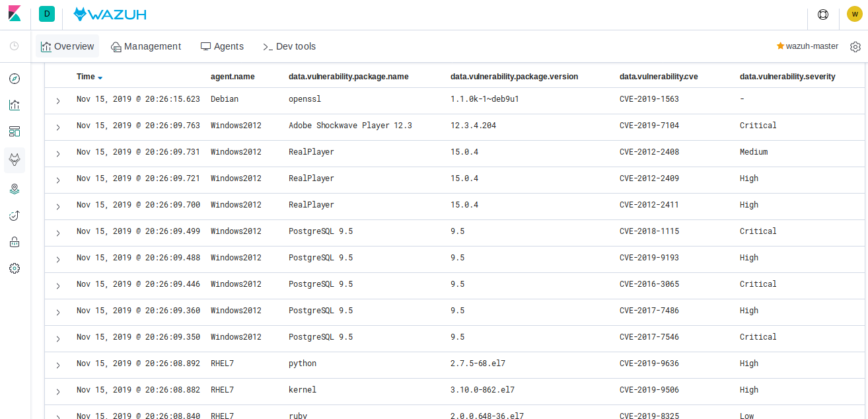The width and height of the screenshot is (868, 419).
Task: Select the Agents tab
Action: click(222, 46)
